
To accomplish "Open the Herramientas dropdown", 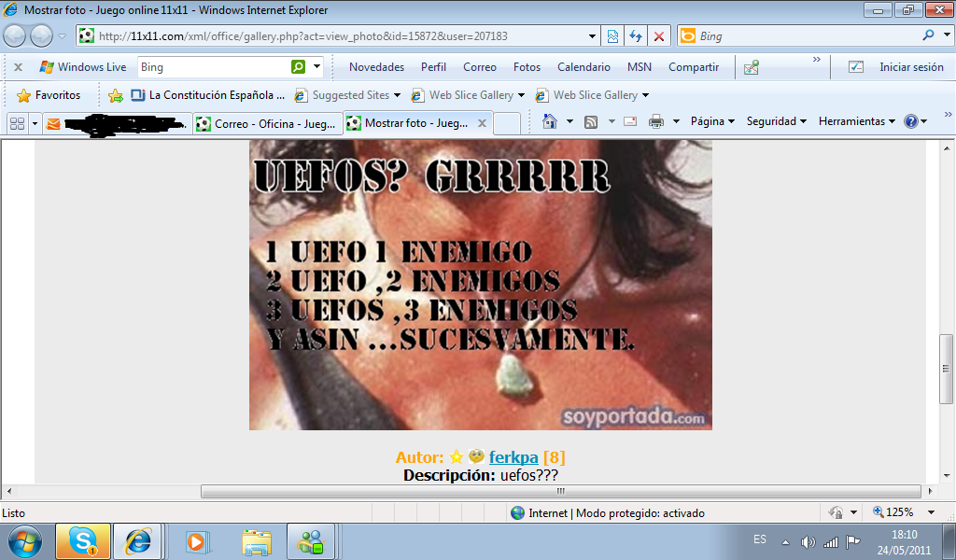I will pos(856,121).
